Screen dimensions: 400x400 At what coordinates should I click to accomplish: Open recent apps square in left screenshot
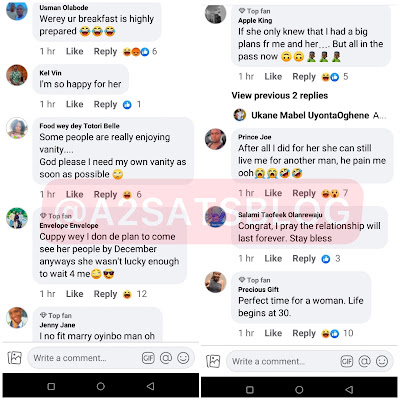51,386
